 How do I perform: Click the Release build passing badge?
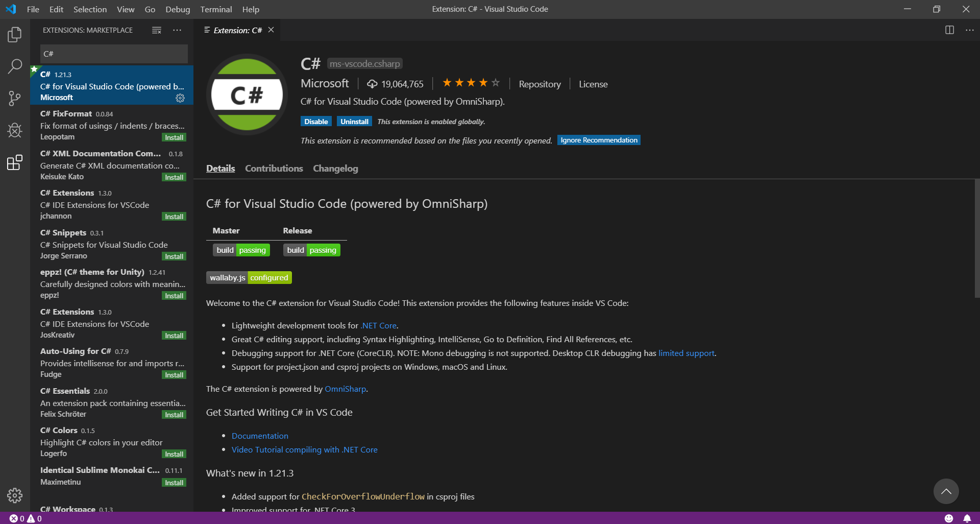311,250
